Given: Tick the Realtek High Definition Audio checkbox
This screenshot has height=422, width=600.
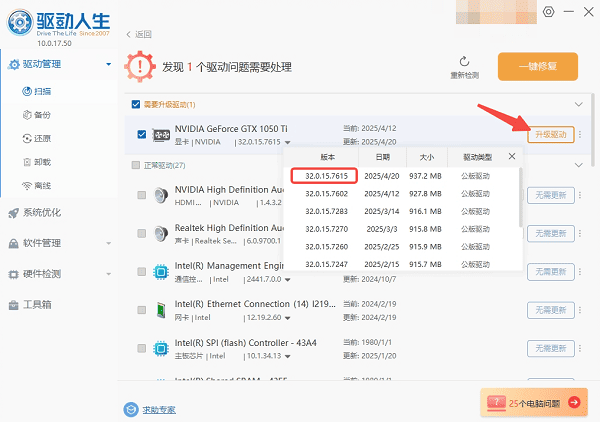Looking at the screenshot, I should point(141,236).
